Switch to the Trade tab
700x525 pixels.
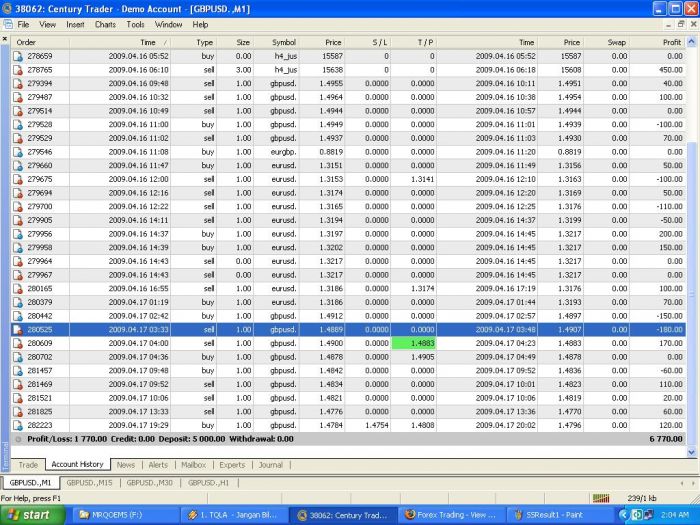[28, 465]
